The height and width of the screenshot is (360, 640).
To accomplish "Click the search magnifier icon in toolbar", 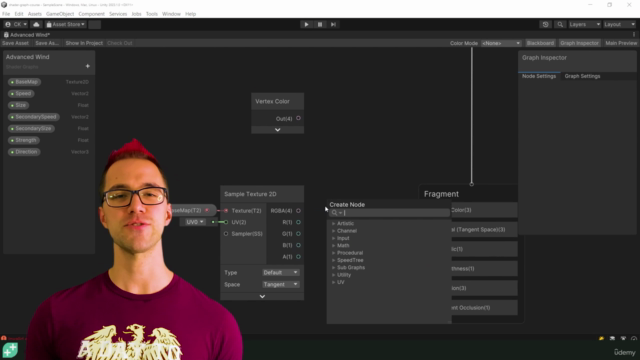I will point(560,24).
